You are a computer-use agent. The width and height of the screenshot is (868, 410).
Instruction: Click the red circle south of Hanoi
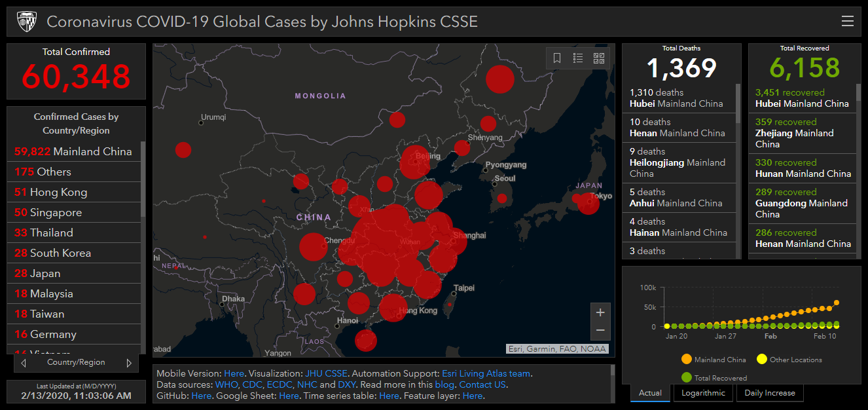click(366, 341)
